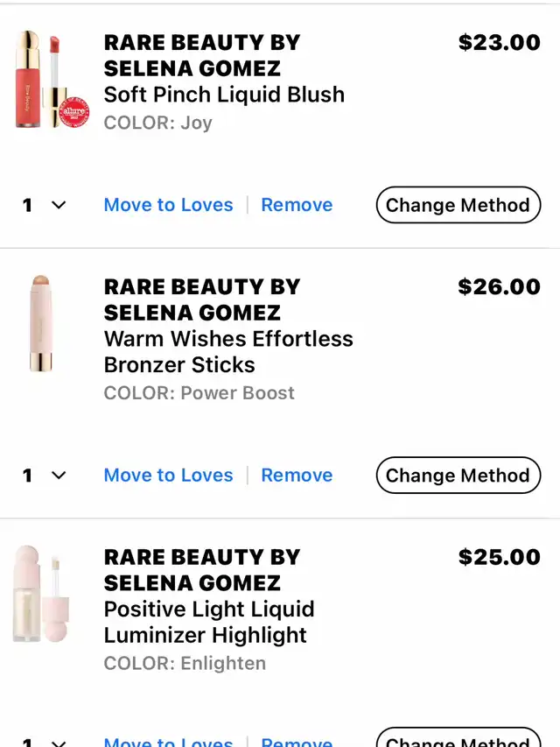Remove Positive Light Luminizer from basket
The width and height of the screenshot is (560, 747).
coord(297,742)
